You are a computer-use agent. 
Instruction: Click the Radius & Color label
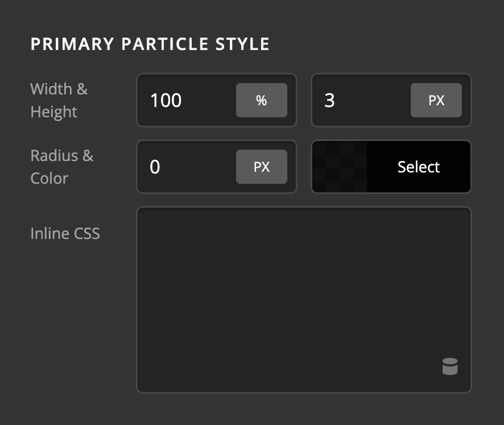point(62,167)
